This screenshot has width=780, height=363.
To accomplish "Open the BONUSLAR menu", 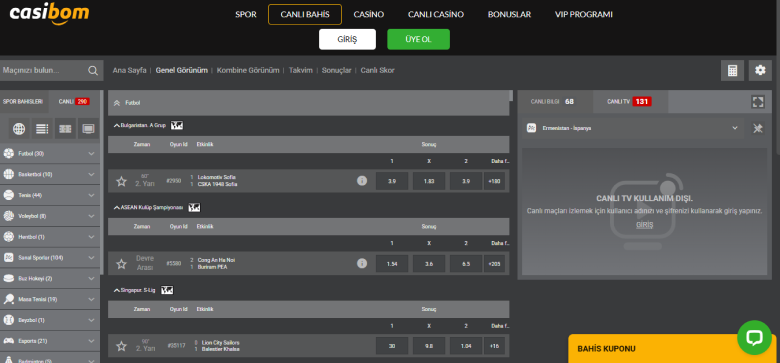I will point(509,14).
